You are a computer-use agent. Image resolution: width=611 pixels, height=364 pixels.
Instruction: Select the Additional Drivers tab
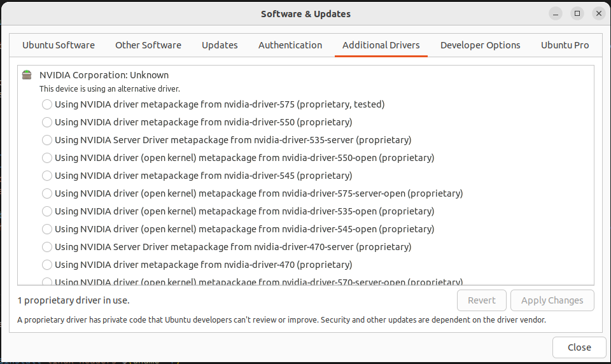click(x=381, y=45)
